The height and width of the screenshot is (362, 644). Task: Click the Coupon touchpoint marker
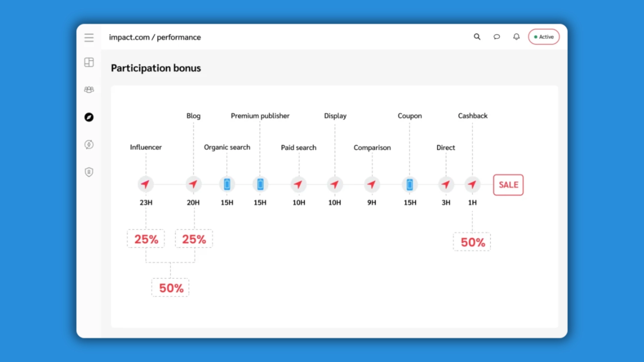[x=410, y=184]
